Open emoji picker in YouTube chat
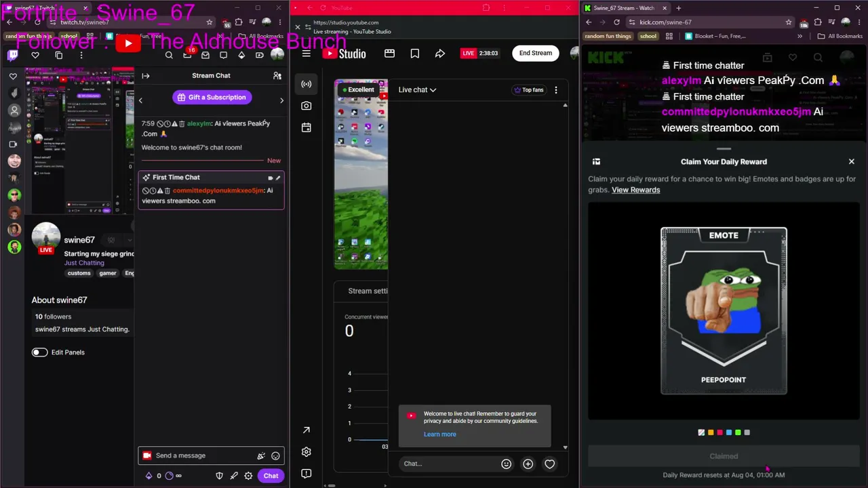 (506, 464)
